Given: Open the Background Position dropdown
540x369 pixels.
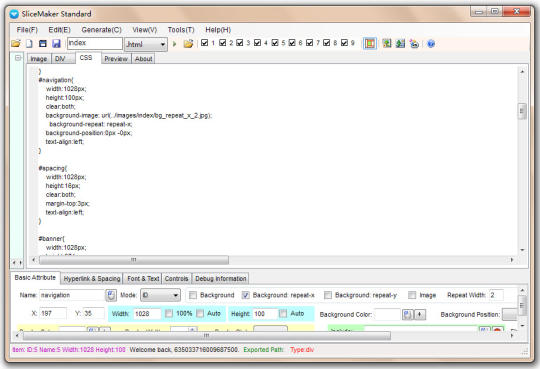Looking at the screenshot, I should pyautogui.click(x=510, y=314).
